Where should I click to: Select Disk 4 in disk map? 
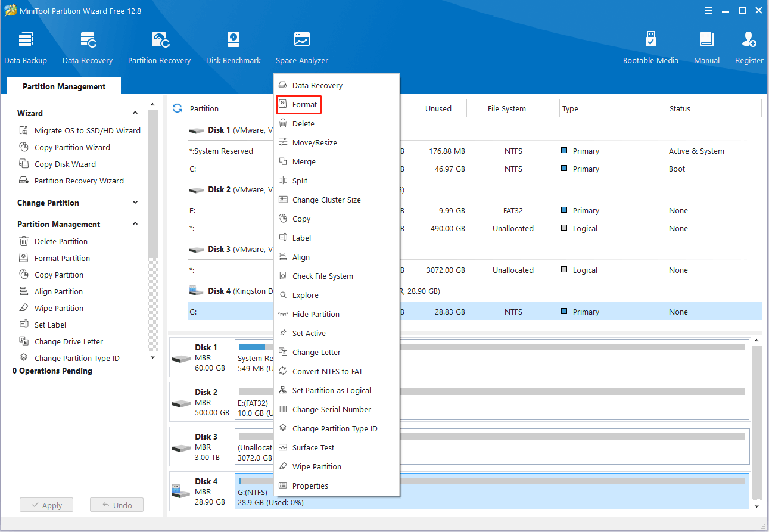201,491
